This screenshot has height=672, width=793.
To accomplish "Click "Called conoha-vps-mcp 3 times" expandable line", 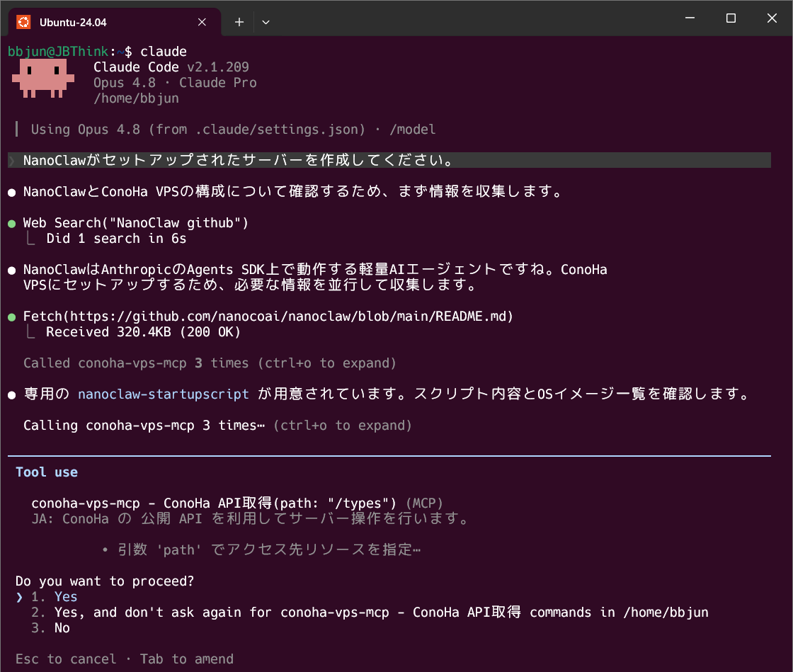I will [210, 363].
